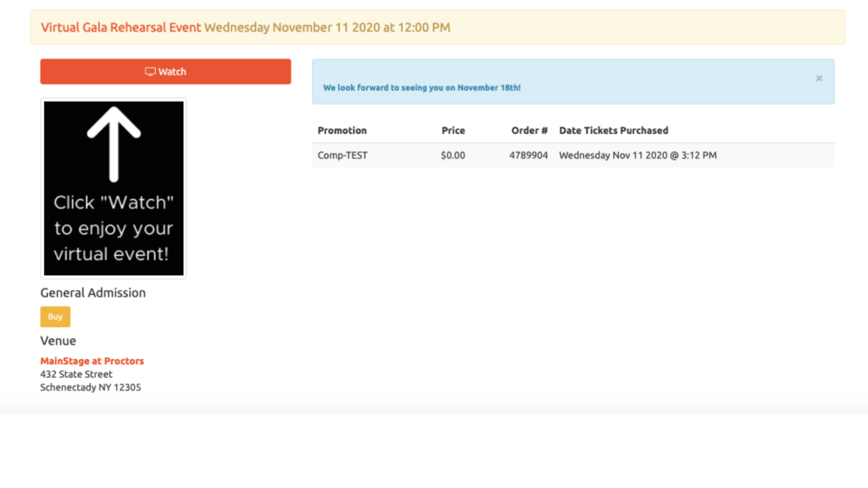
Task: Click the Promotion column header
Action: coord(342,130)
